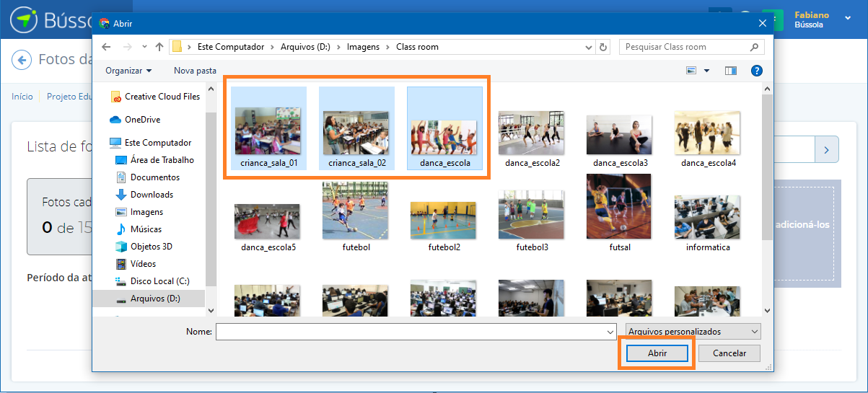Go up one folder level
This screenshot has width=868, height=393.
159,47
